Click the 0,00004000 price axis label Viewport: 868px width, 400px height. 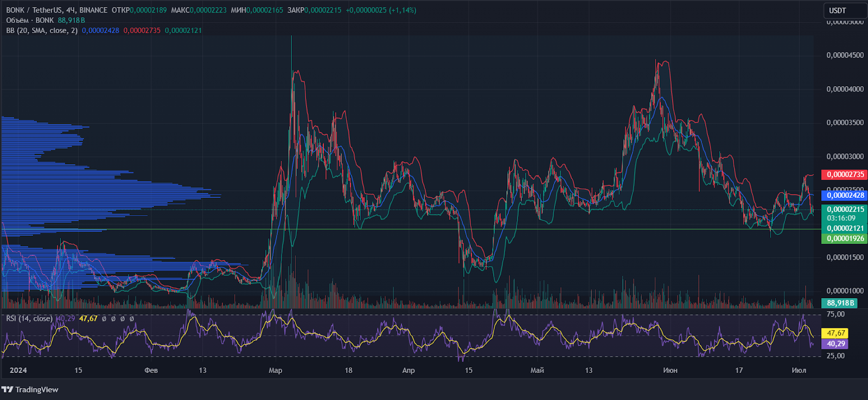click(x=845, y=89)
